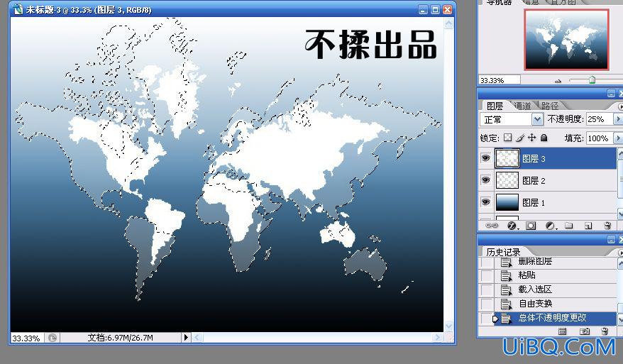Image resolution: width=623 pixels, height=364 pixels.
Task: Toggle lock position move icon
Action: pyautogui.click(x=531, y=138)
